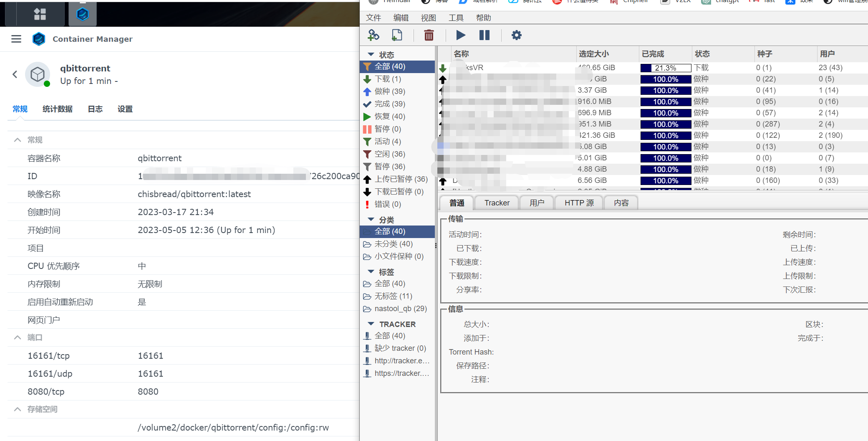Click the Container Manager hexagon logo
This screenshot has height=441, width=868.
point(39,39)
